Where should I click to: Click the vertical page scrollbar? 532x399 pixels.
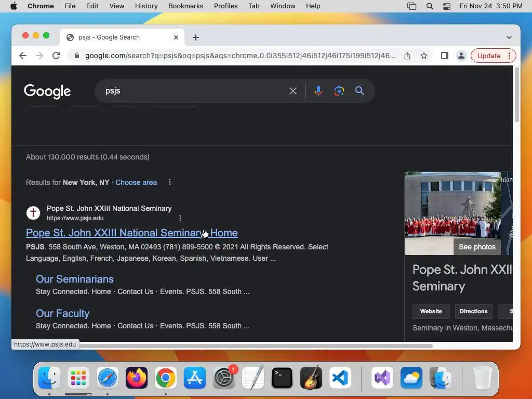[517, 95]
